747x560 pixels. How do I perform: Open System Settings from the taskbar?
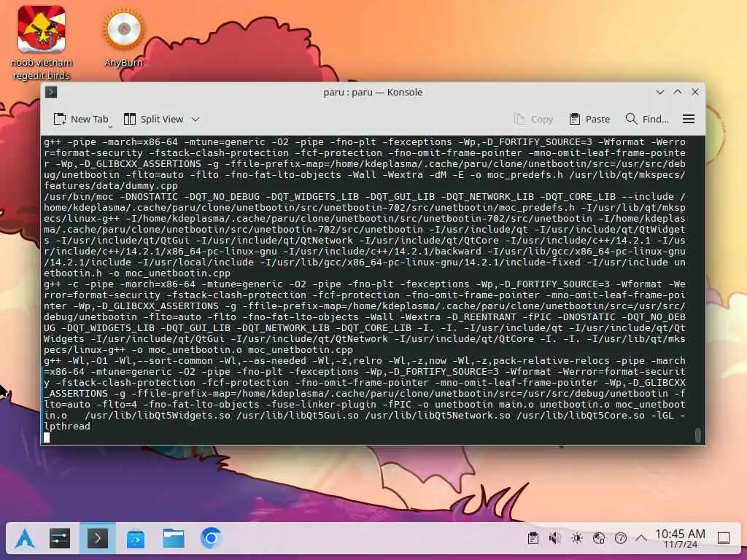pos(60,539)
